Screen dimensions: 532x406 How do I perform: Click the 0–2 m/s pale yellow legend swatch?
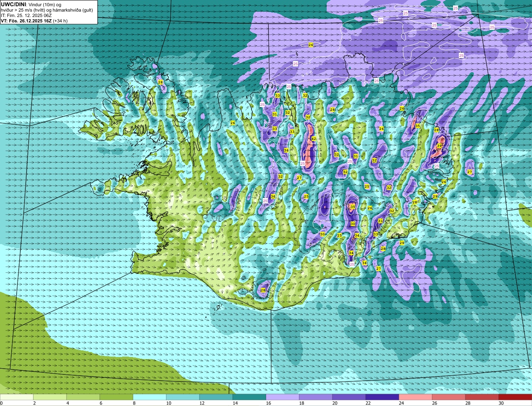point(17,397)
